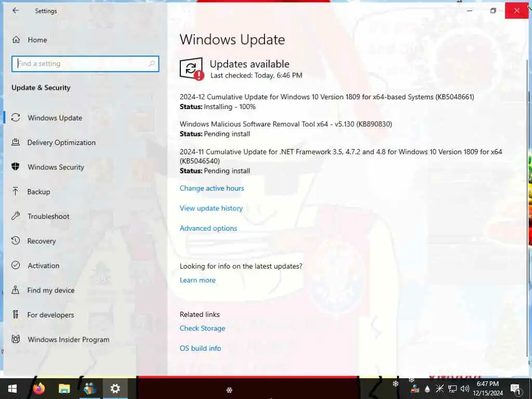The height and width of the screenshot is (399, 532).
Task: Open the Windows Start menu
Action: (x=12, y=389)
